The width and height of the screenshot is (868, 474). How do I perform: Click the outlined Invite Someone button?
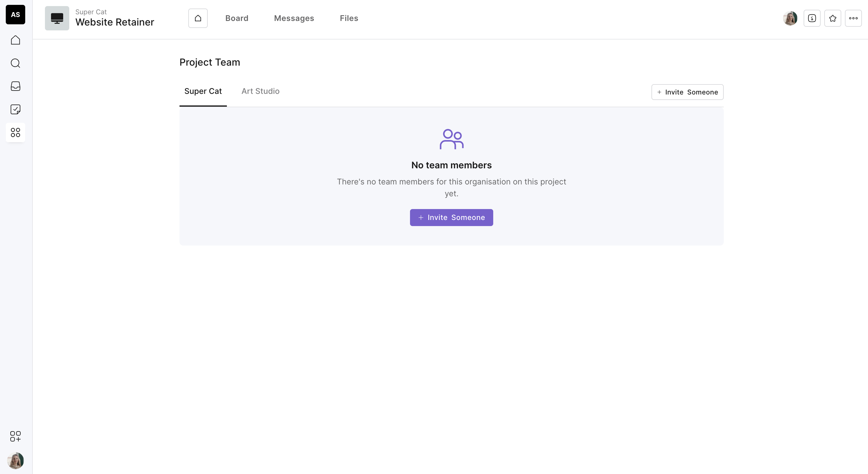click(687, 92)
